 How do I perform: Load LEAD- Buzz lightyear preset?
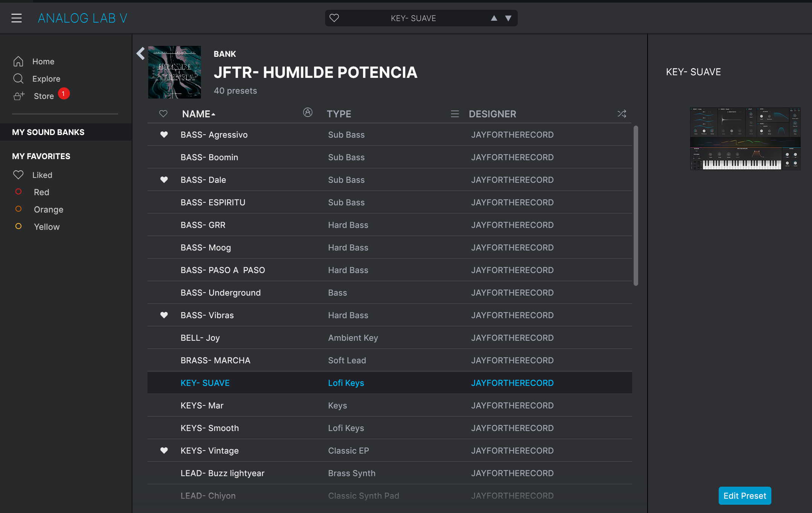click(x=390, y=473)
